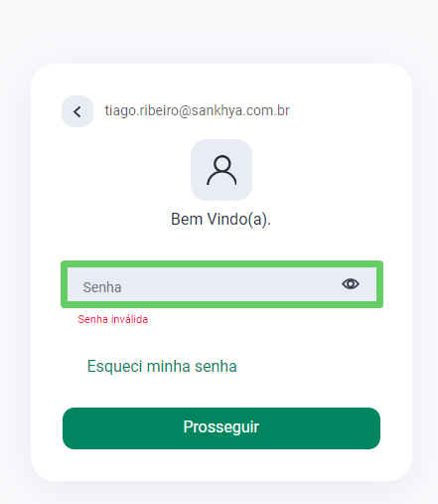Image resolution: width=438 pixels, height=504 pixels.
Task: Select the rounded profile picture placeholder
Action: (221, 170)
